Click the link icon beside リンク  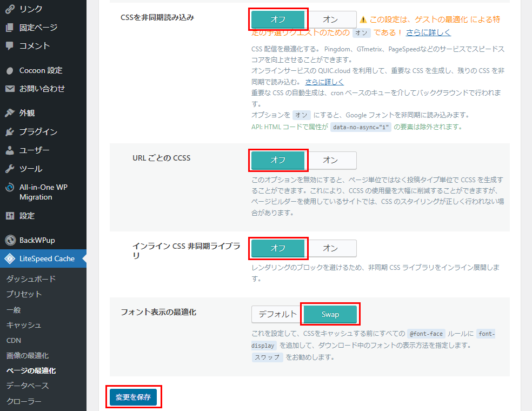(x=10, y=9)
